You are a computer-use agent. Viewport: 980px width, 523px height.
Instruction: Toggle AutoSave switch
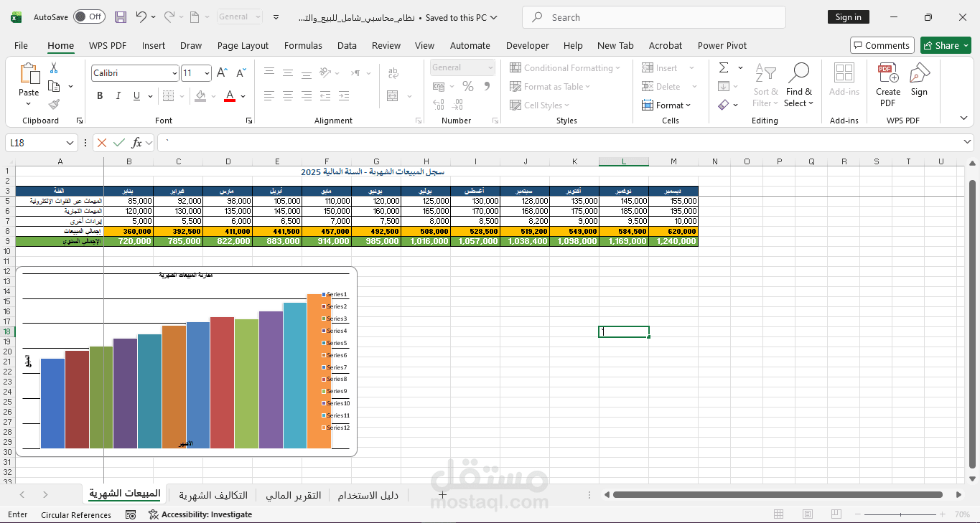(89, 17)
